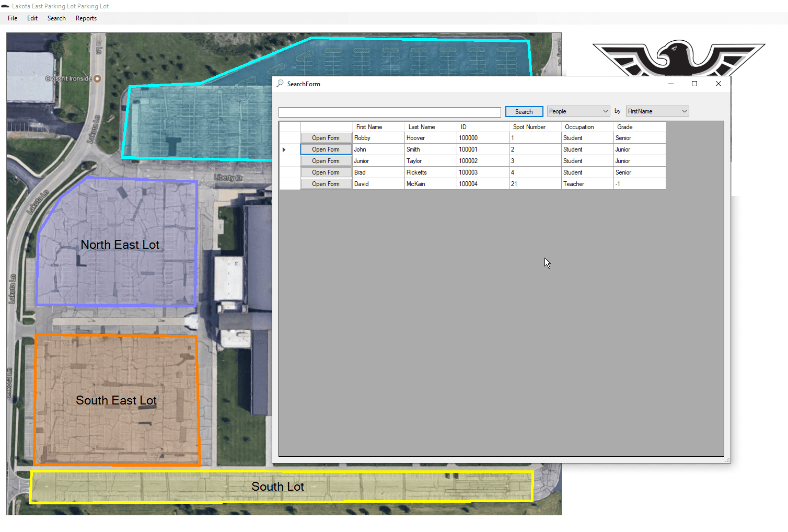Select the South East Lot region
788x532 pixels.
[117, 400]
